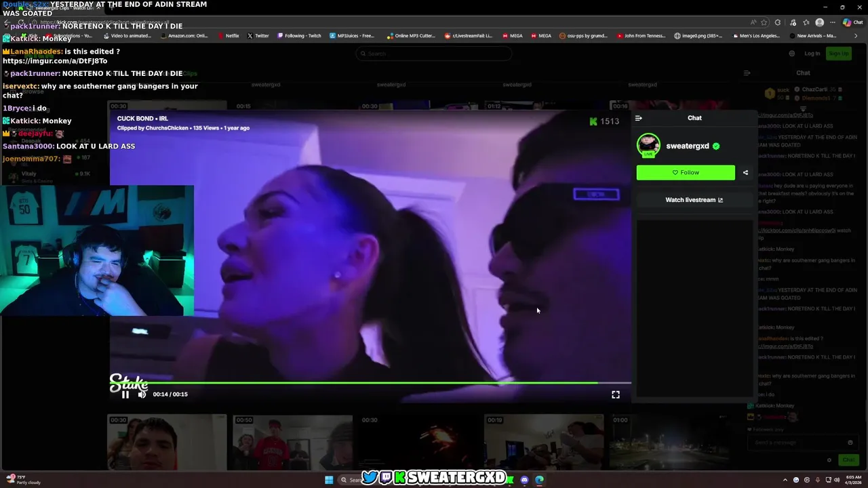Click iservextc username in overlay chat
The image size is (868, 488).
tap(20, 87)
